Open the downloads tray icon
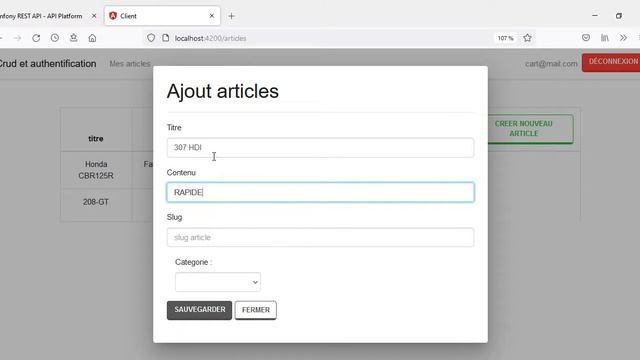 point(73,38)
